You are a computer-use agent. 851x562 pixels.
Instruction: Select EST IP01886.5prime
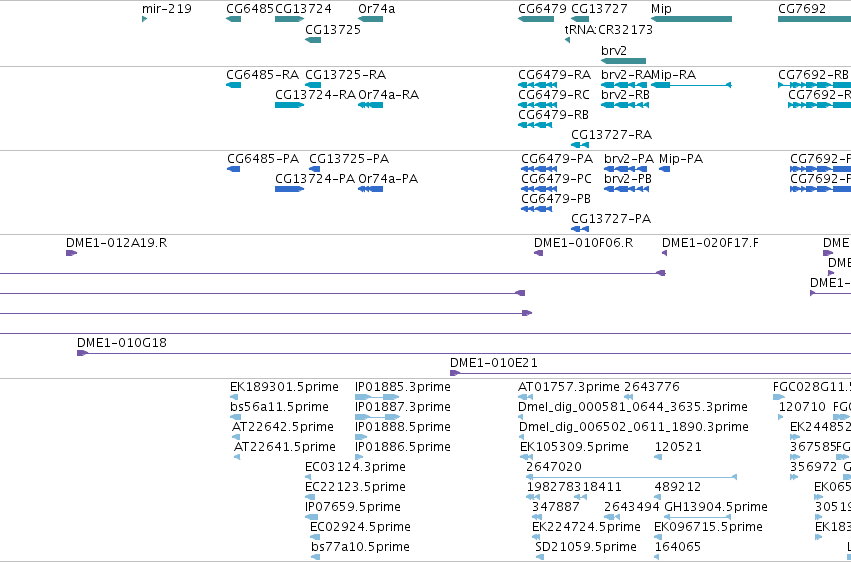coord(403,448)
